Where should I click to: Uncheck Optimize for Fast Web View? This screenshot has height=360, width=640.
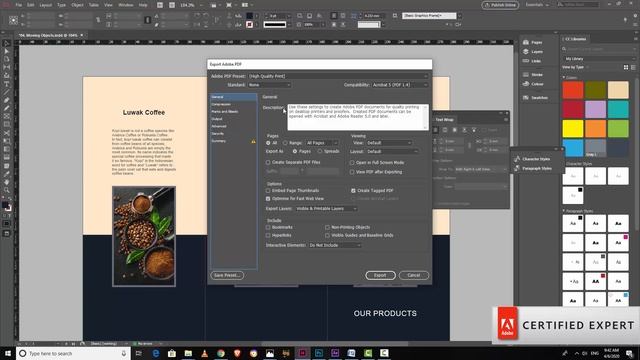tap(268, 199)
